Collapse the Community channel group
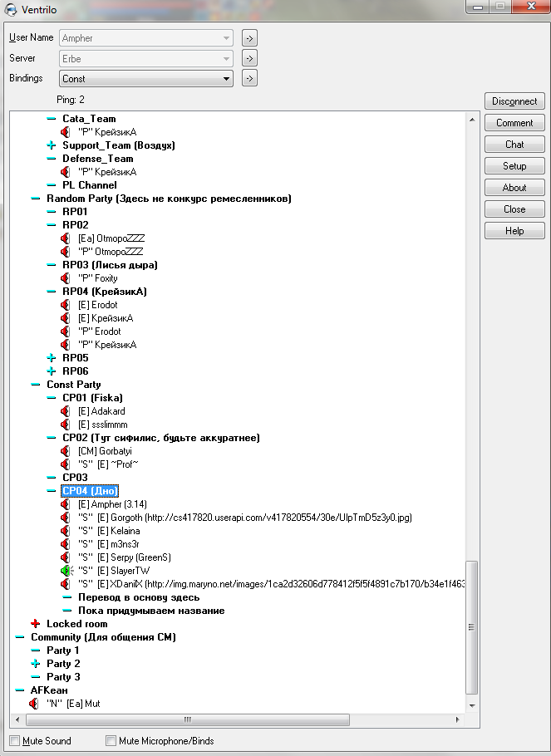This screenshot has height=756, width=551. pos(20,637)
